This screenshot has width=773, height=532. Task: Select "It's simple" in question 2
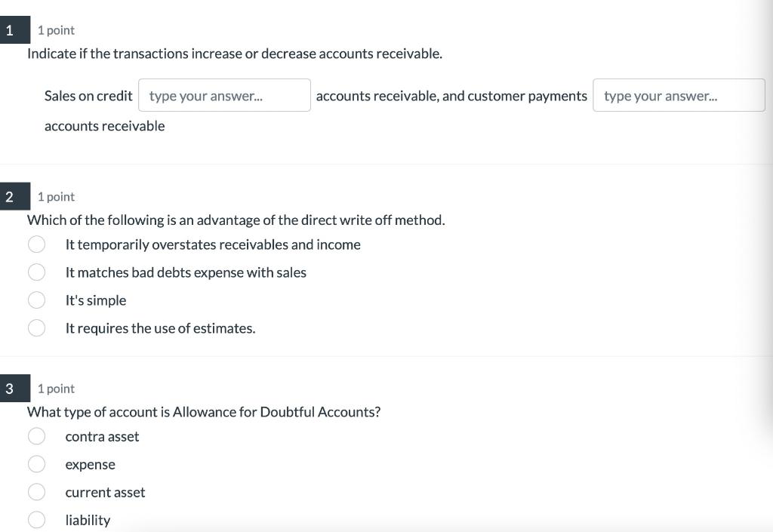coord(36,300)
